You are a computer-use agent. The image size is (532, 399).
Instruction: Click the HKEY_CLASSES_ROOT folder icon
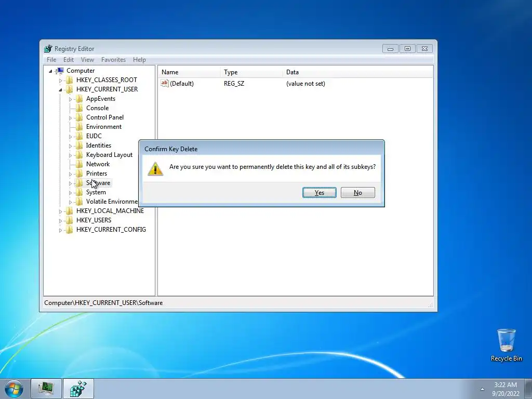click(69, 80)
